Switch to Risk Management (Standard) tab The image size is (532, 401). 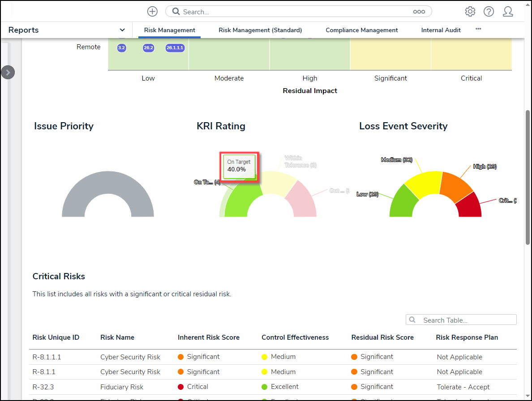pos(260,30)
